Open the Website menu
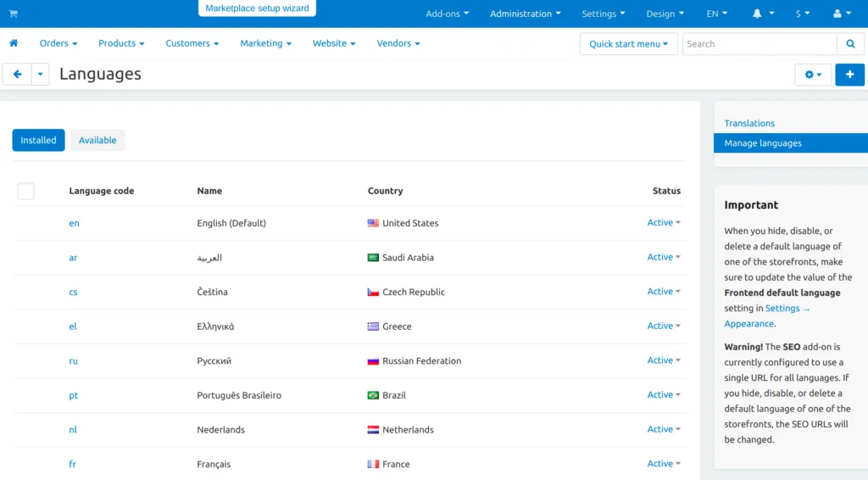 point(334,43)
